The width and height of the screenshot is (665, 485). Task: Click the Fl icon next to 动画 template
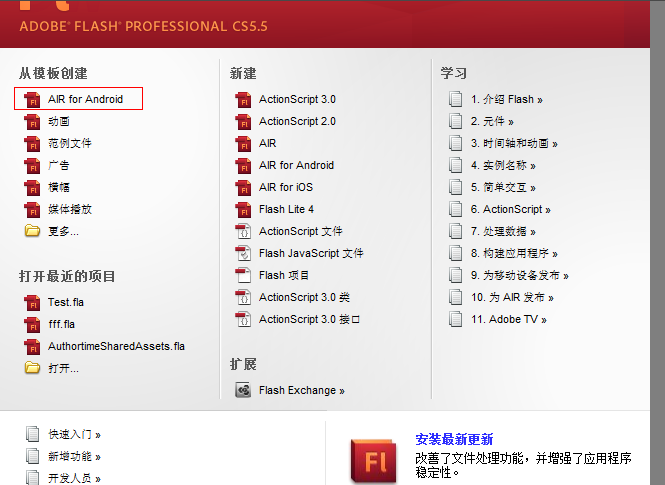click(x=32, y=121)
